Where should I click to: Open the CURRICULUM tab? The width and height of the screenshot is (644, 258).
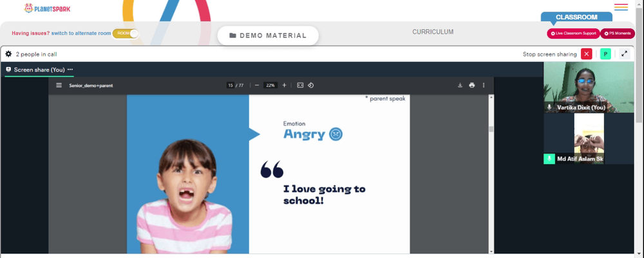coord(433,32)
